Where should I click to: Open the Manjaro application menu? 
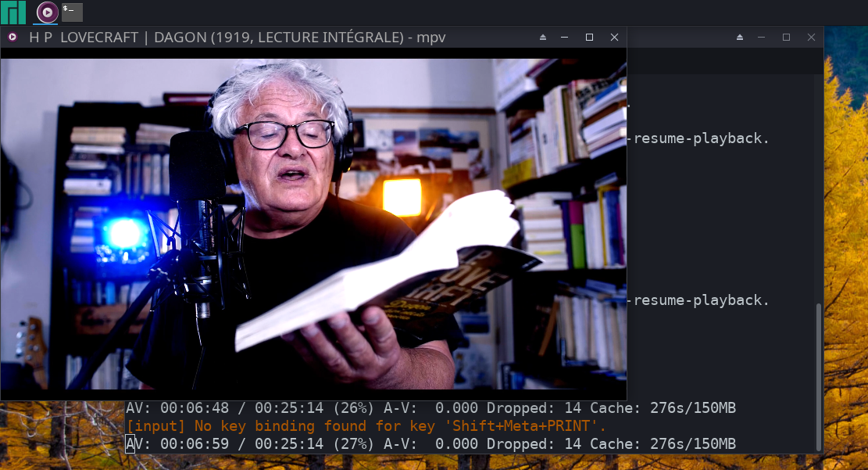[13, 12]
